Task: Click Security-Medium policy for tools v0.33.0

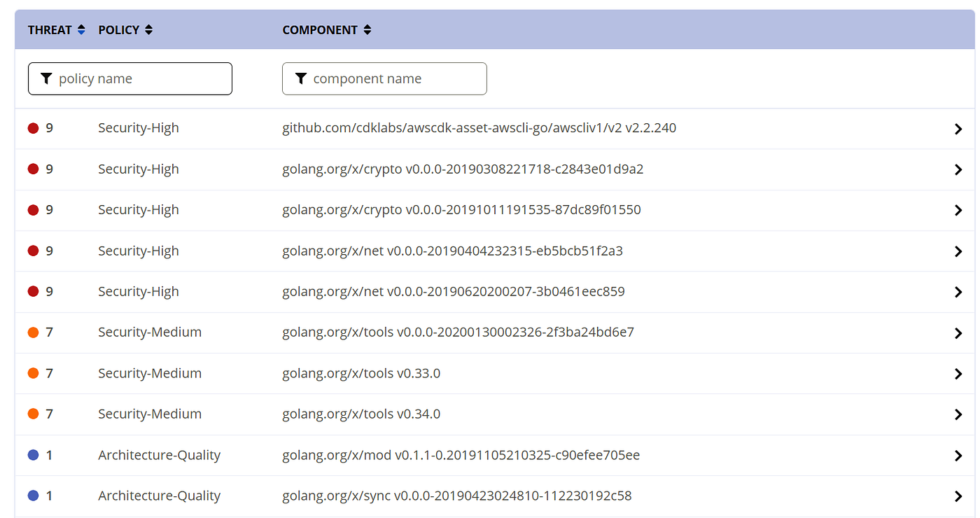Action: (x=150, y=373)
